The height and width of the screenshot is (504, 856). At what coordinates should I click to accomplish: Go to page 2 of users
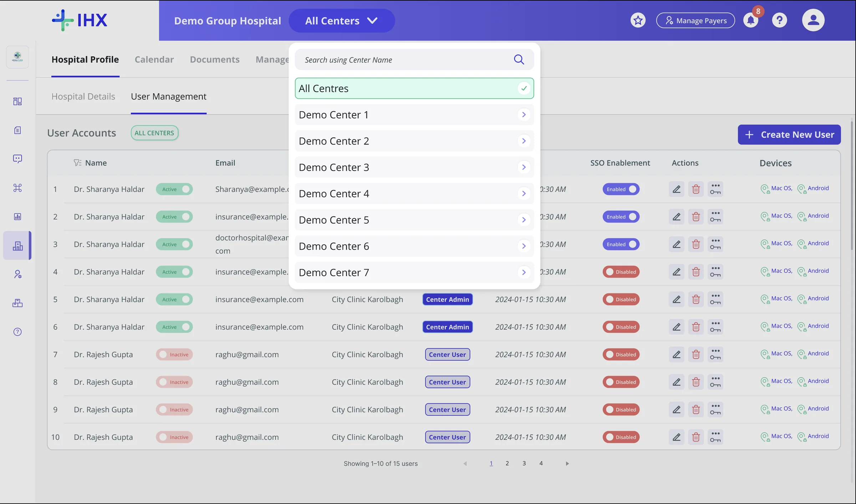[507, 463]
